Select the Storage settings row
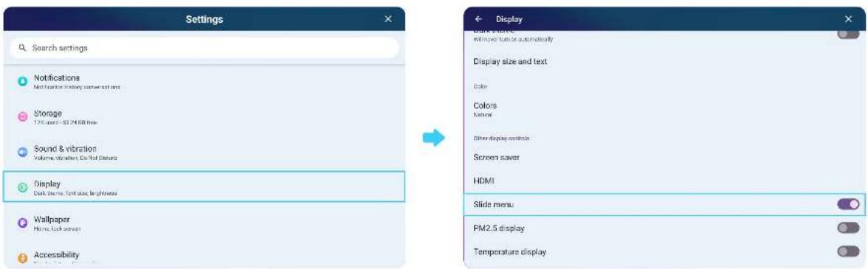The width and height of the screenshot is (868, 269). point(204,116)
